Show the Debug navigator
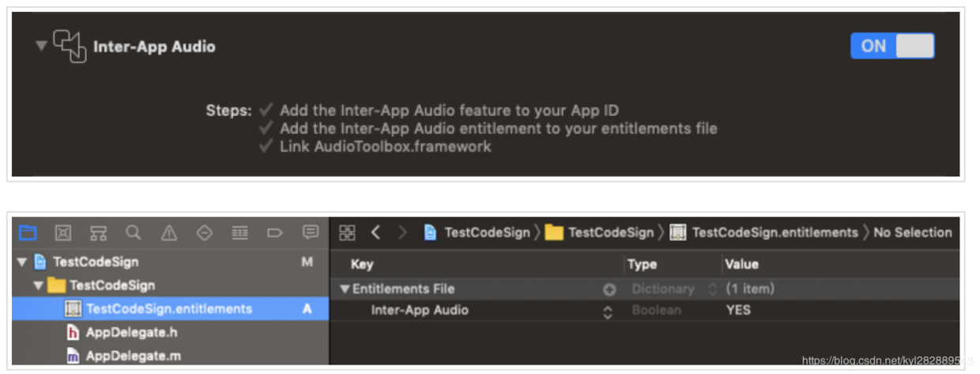 click(x=240, y=232)
